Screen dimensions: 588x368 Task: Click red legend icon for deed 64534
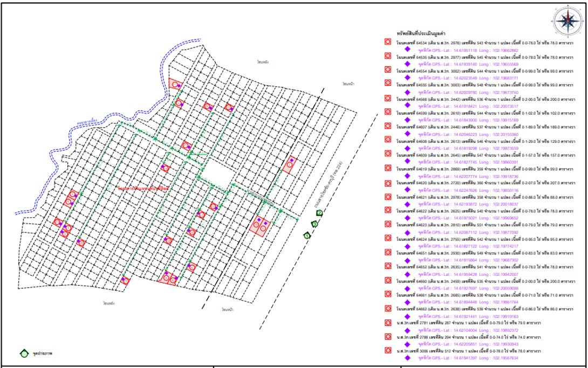pyautogui.click(x=388, y=41)
